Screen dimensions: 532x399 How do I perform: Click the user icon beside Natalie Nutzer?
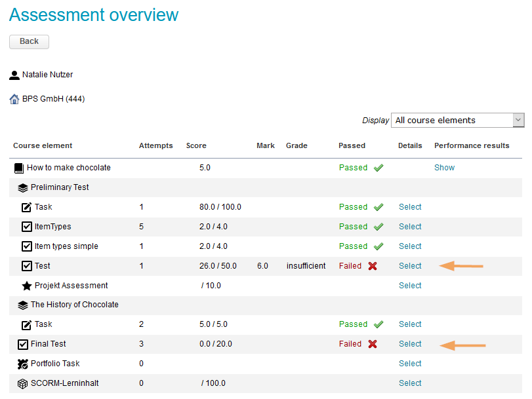click(x=14, y=75)
